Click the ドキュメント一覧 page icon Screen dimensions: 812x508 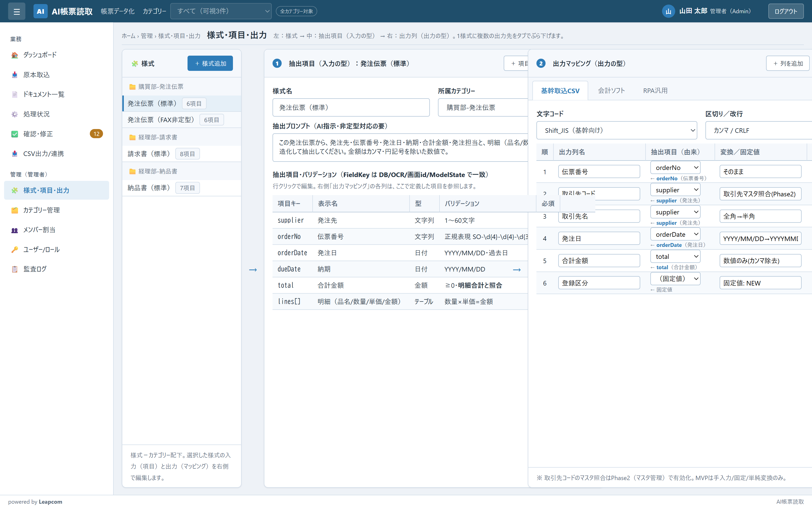14,94
